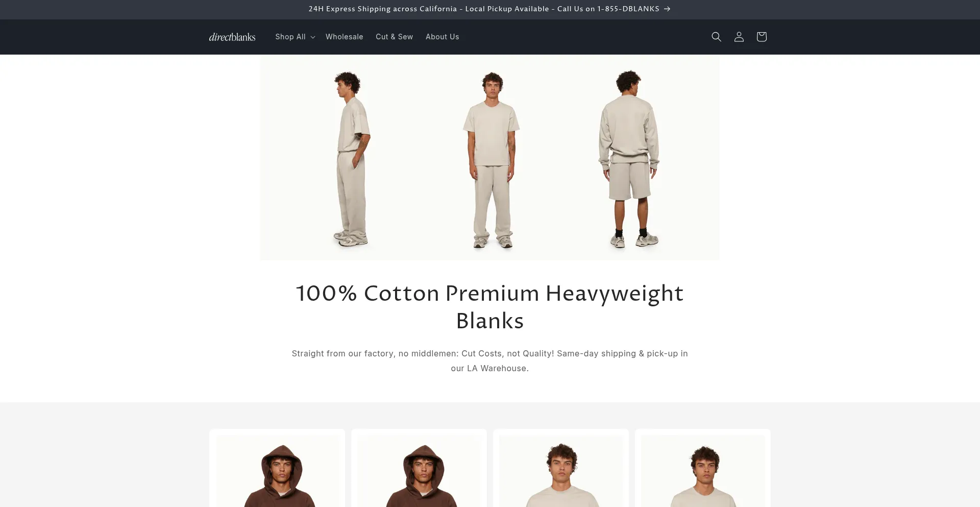
Task: Open the account login icon
Action: tap(739, 37)
